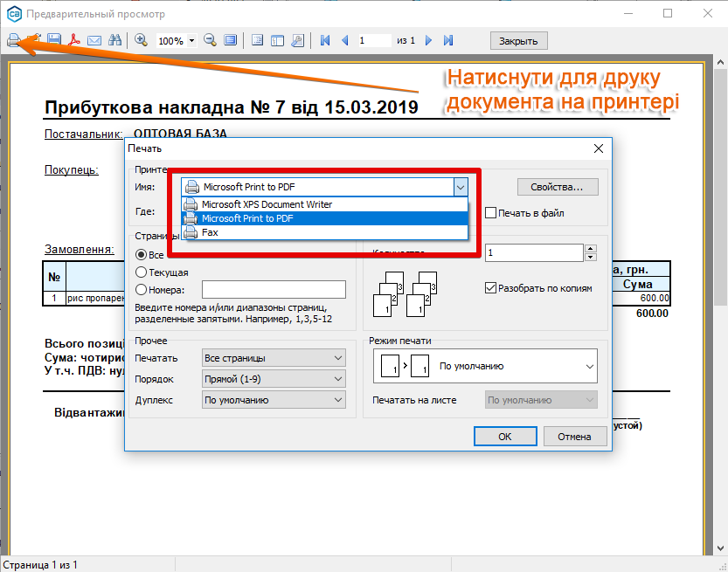Open the Дуплекс dropdown
This screenshot has width=728, height=572.
point(274,400)
